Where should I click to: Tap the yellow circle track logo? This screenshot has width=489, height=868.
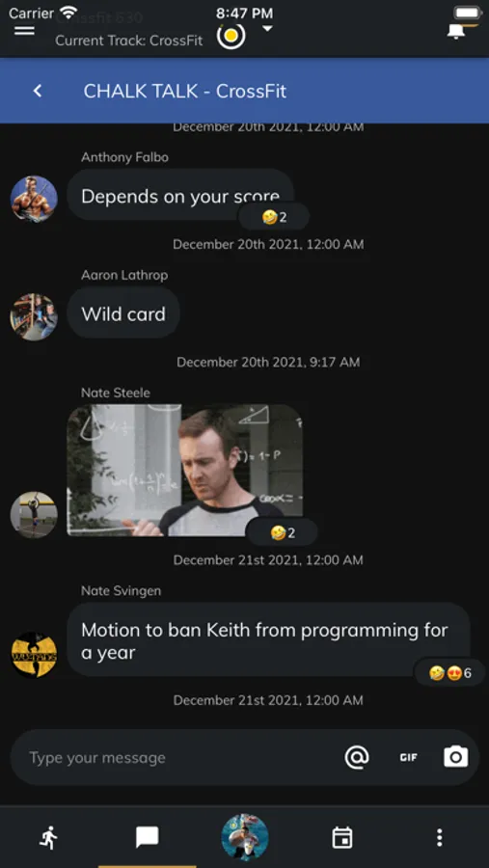point(231,36)
